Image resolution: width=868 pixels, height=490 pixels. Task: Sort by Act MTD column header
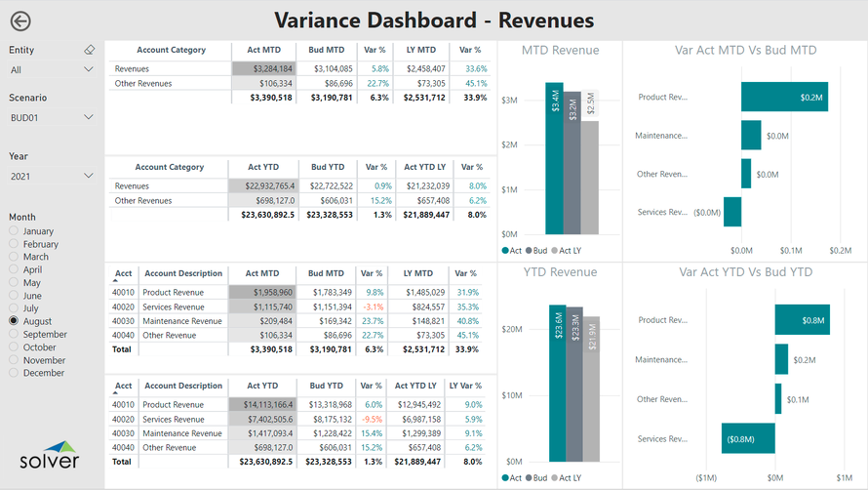tap(262, 50)
